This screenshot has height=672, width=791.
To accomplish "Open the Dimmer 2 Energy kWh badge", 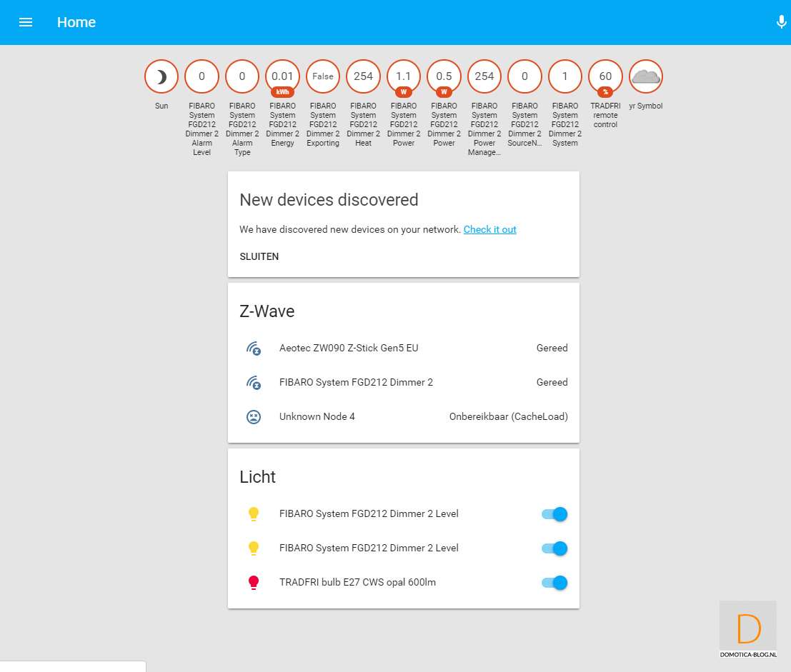I will click(282, 76).
